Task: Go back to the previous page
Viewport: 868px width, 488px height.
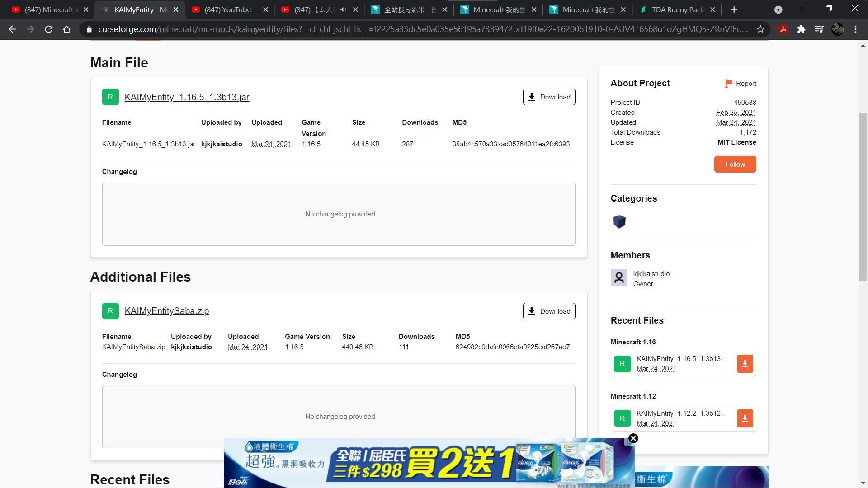Action: pos(12,29)
